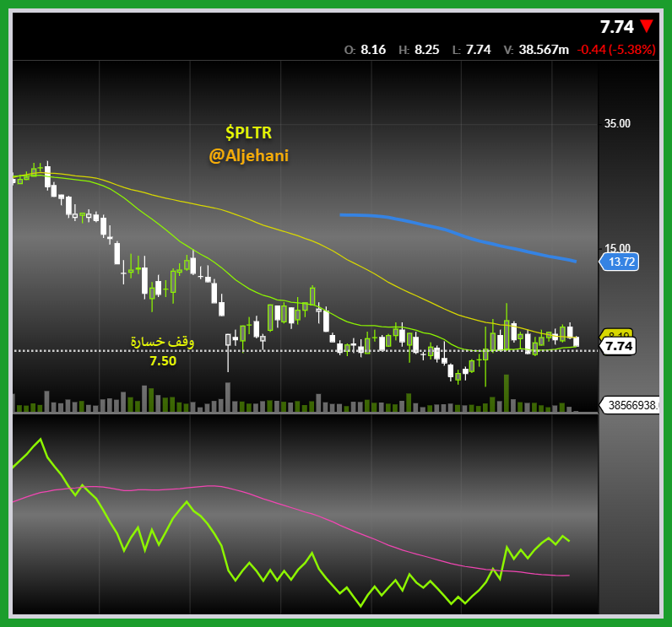Click the last price 7.74 at top

click(x=617, y=27)
